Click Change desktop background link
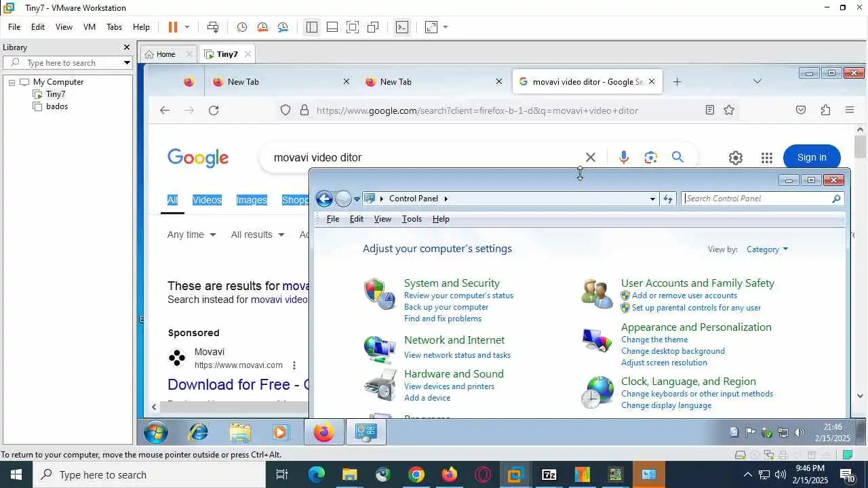Screen dimensions: 868x488 tap(673, 351)
